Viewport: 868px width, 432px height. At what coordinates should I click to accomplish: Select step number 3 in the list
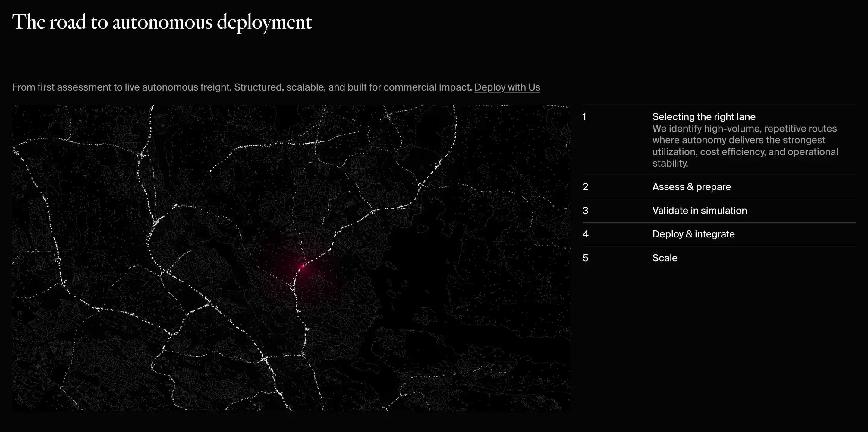(x=585, y=211)
